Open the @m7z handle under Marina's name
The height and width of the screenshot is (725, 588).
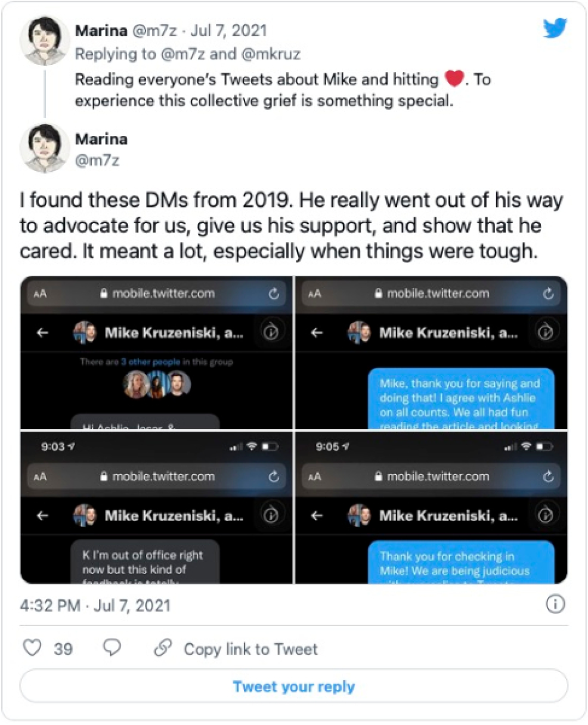pos(97,160)
